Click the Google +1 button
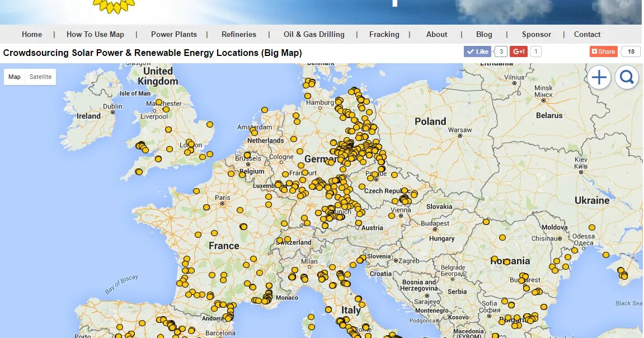Viewport: 644px width, 338px height. pos(518,51)
